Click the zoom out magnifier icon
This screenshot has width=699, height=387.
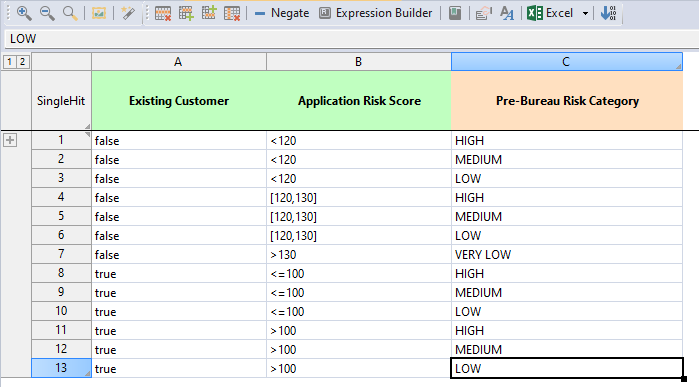47,13
